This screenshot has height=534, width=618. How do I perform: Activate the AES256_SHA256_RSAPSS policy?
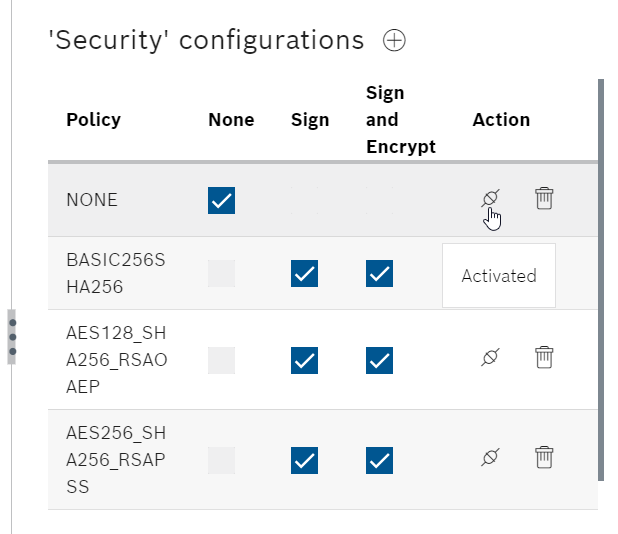[490, 457]
